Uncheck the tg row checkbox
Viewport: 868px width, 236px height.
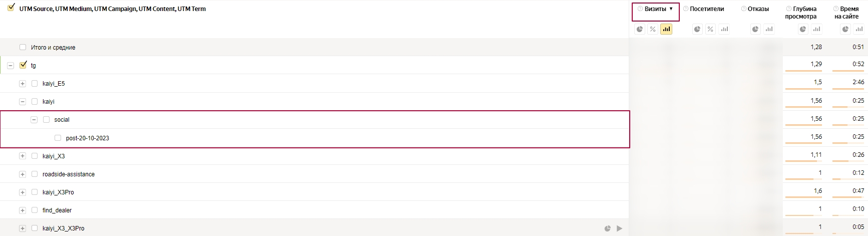(x=23, y=65)
